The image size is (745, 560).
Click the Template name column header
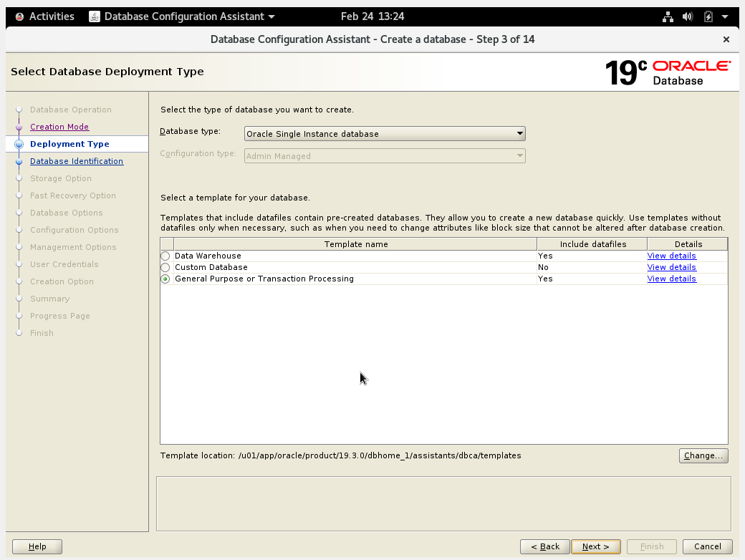(356, 244)
